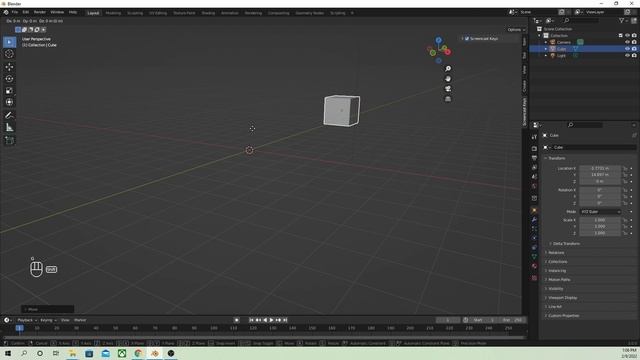Click the Blender logo menu icon
Viewport: 640px width, 360px height.
click(6, 13)
